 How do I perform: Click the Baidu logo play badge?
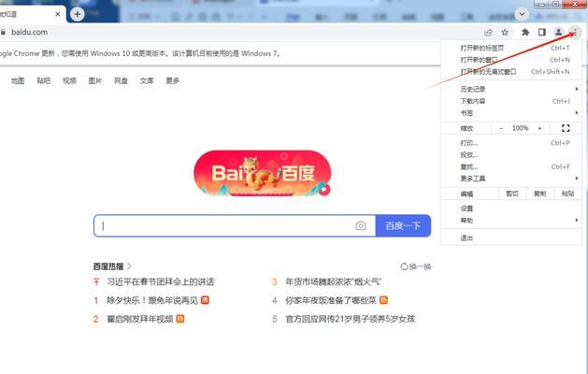point(324,190)
